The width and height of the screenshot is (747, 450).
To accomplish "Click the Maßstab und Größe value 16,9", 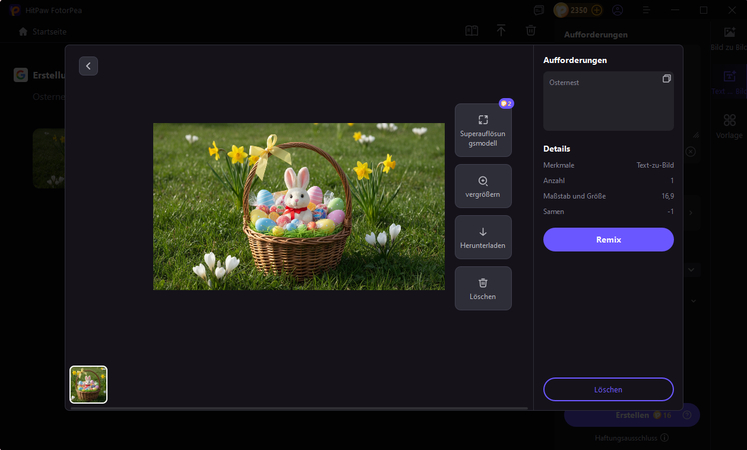I will tap(667, 196).
